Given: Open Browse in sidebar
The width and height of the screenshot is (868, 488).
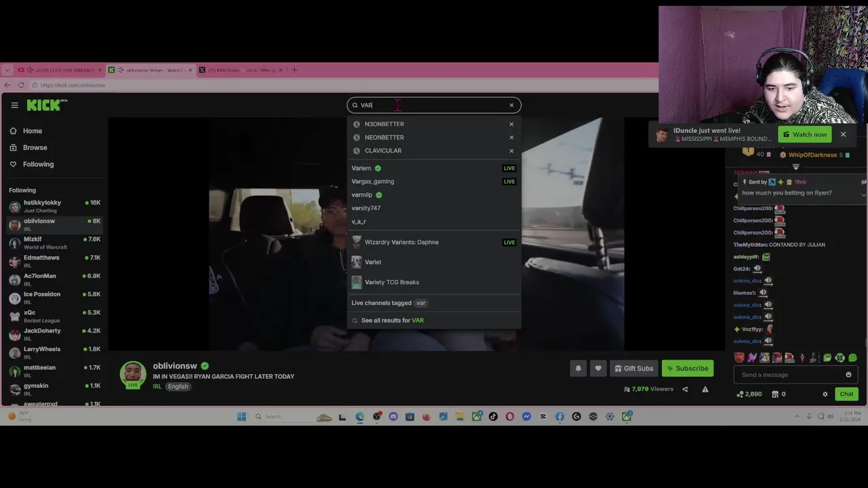Looking at the screenshot, I should pos(35,148).
